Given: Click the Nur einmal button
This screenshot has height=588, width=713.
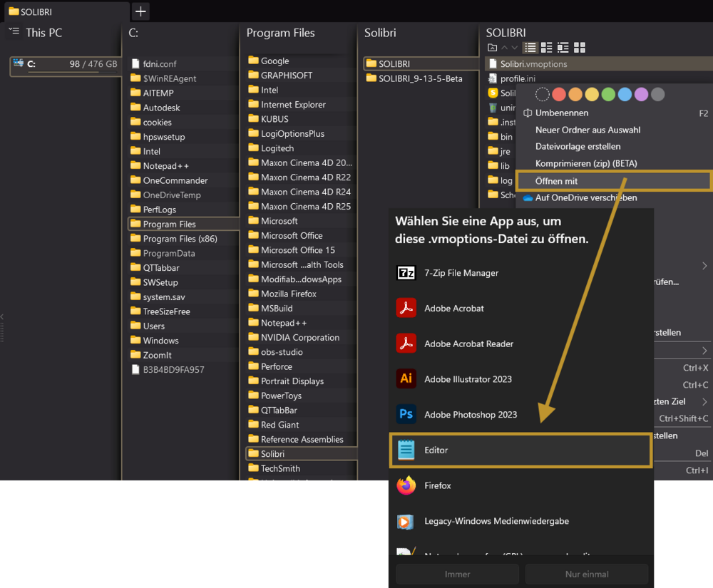Looking at the screenshot, I should coord(587,574).
